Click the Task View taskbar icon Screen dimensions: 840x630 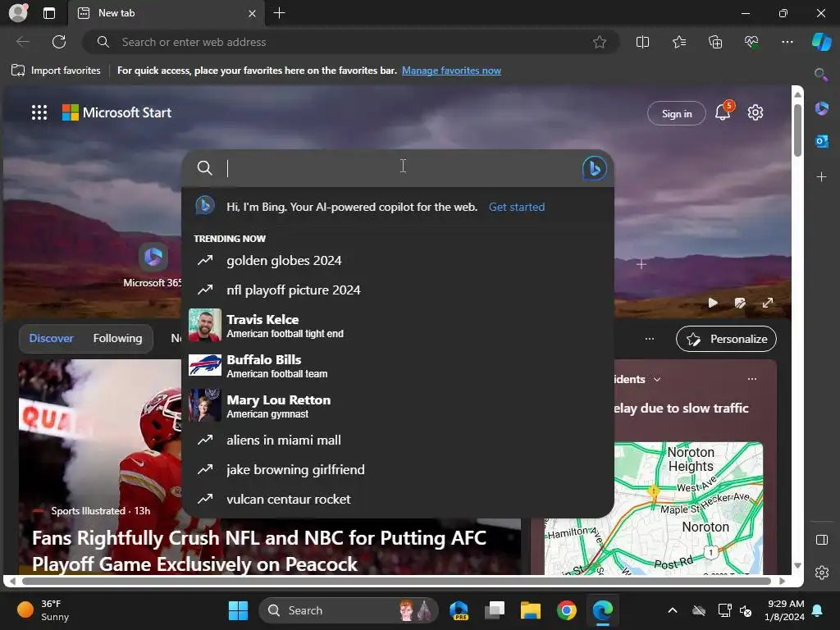495,610
